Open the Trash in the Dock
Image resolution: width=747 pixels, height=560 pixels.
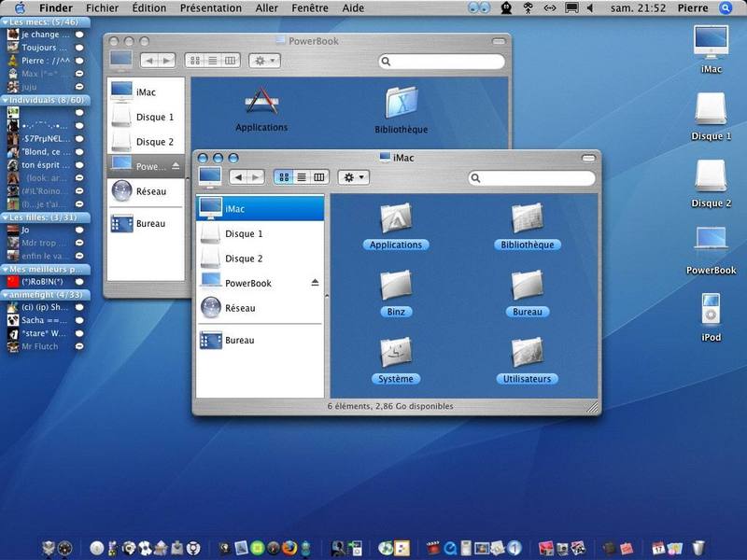point(698,548)
